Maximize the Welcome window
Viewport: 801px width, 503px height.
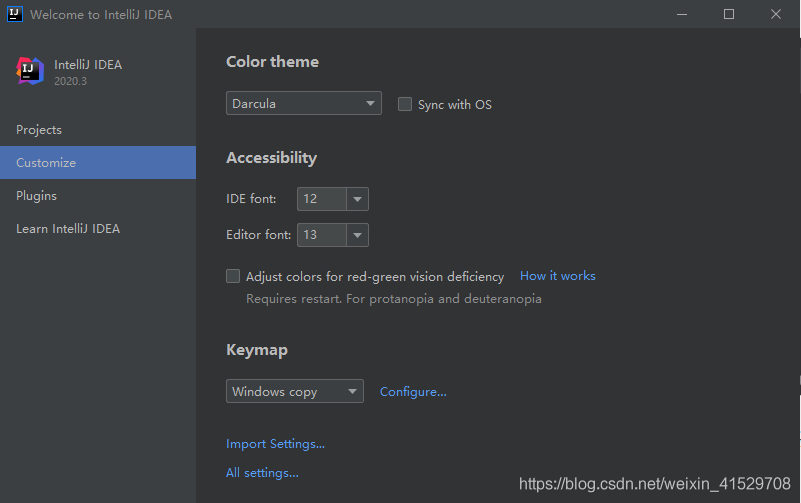pyautogui.click(x=729, y=14)
